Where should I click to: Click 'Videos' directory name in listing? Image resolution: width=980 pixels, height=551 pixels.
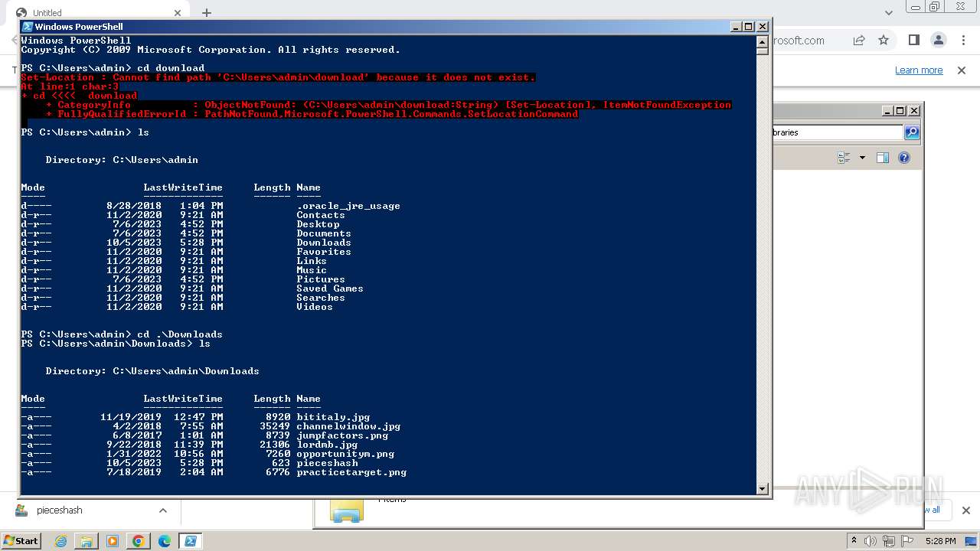point(315,307)
